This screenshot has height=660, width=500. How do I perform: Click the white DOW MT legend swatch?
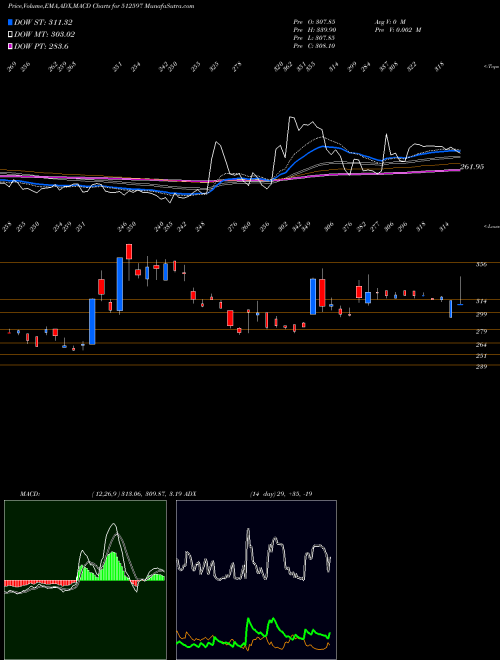10,34
